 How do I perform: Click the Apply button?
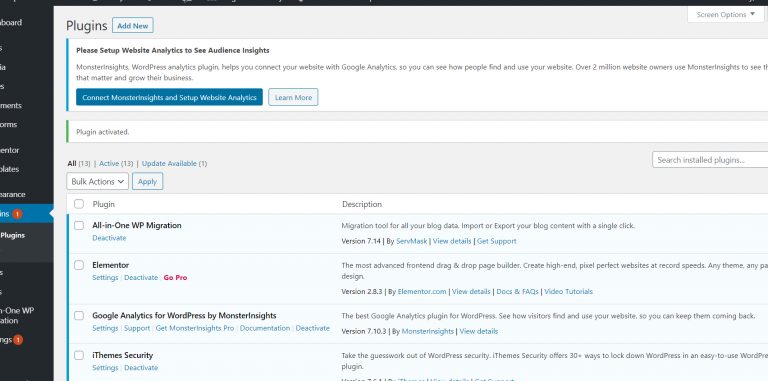pos(147,181)
